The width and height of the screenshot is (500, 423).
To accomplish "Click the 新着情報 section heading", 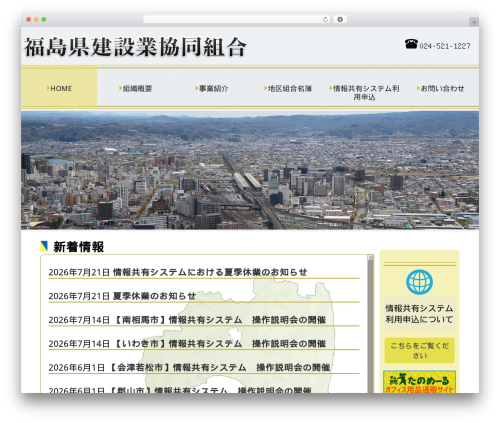I will pyautogui.click(x=79, y=247).
